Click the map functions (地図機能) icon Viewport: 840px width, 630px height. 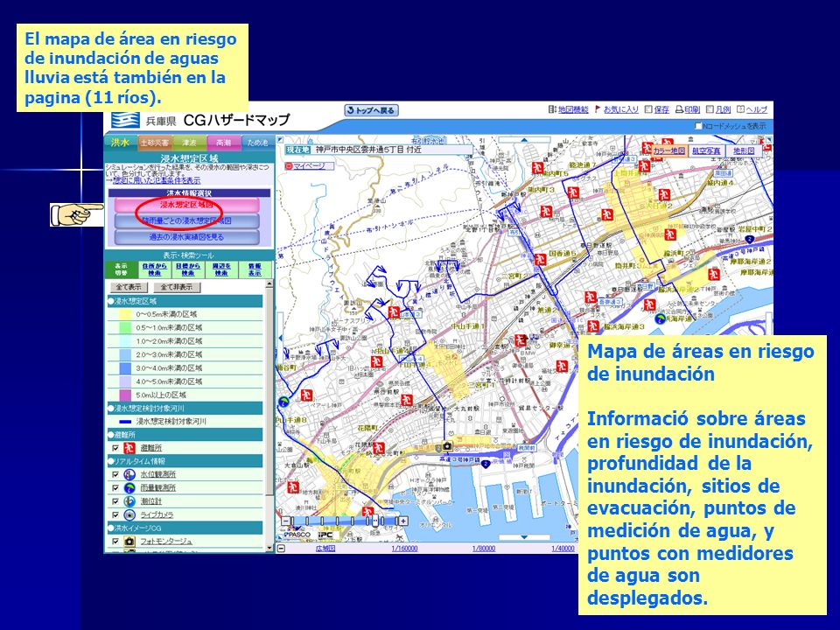coord(552,109)
